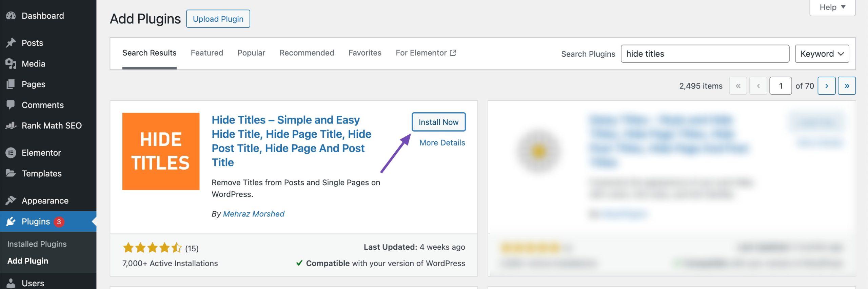868x289 pixels.
Task: Click the Pages sidebar icon
Action: coord(11,84)
